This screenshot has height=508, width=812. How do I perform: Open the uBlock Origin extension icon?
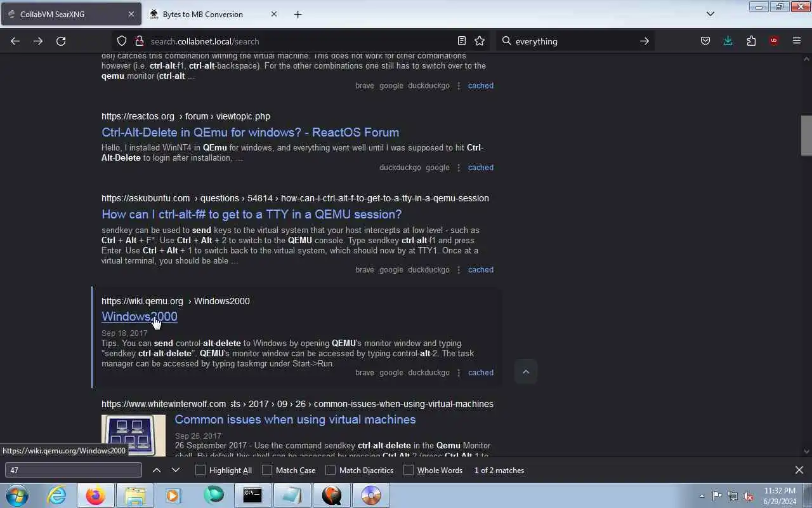pyautogui.click(x=773, y=41)
